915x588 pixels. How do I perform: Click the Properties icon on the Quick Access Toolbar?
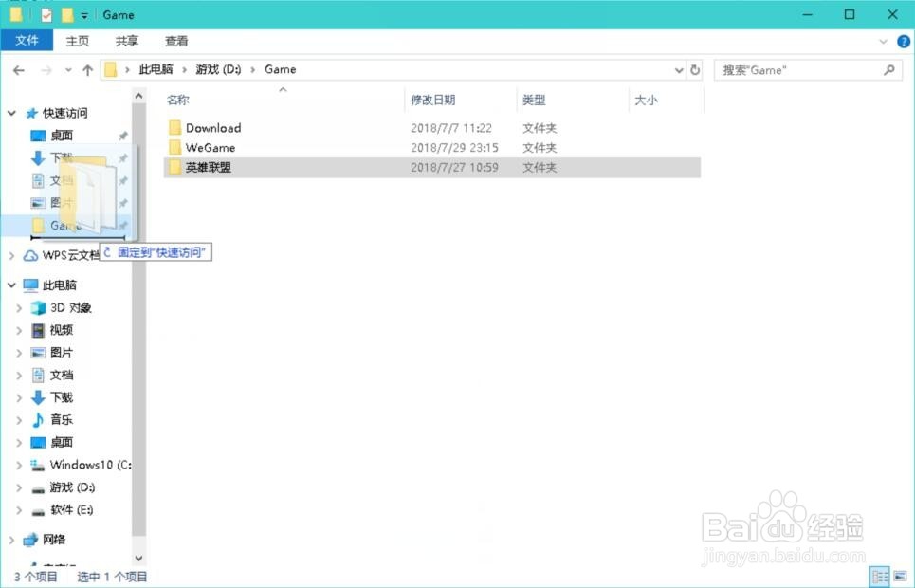[x=46, y=14]
